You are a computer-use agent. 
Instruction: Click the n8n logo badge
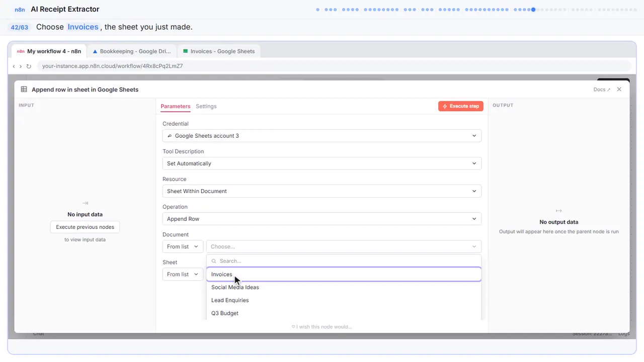(x=20, y=9)
